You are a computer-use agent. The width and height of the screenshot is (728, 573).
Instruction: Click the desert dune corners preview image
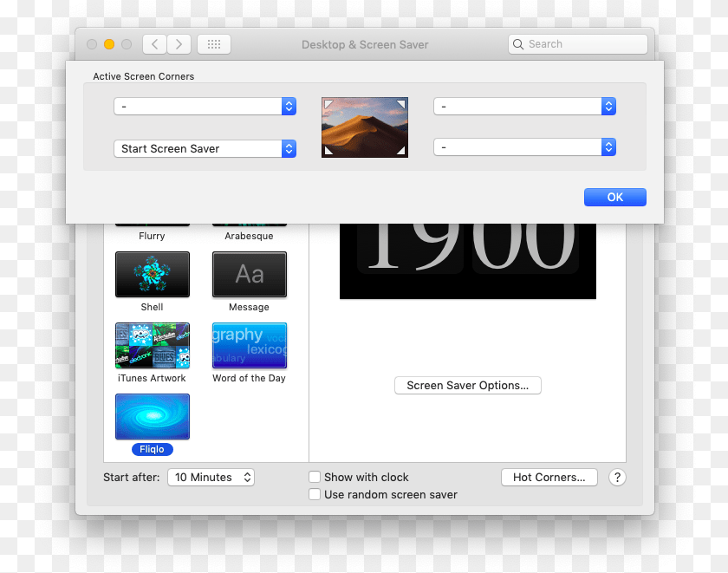coord(365,127)
